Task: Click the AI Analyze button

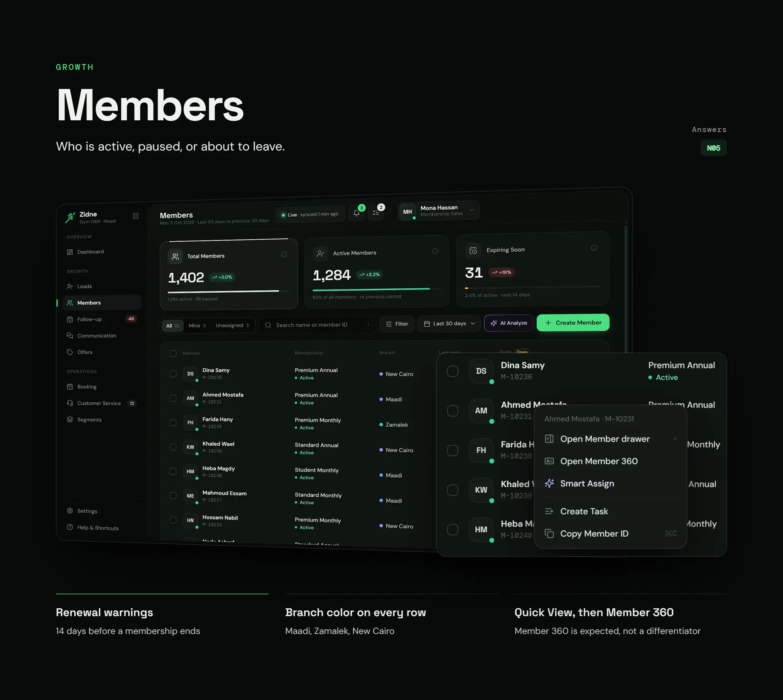Action: click(509, 323)
